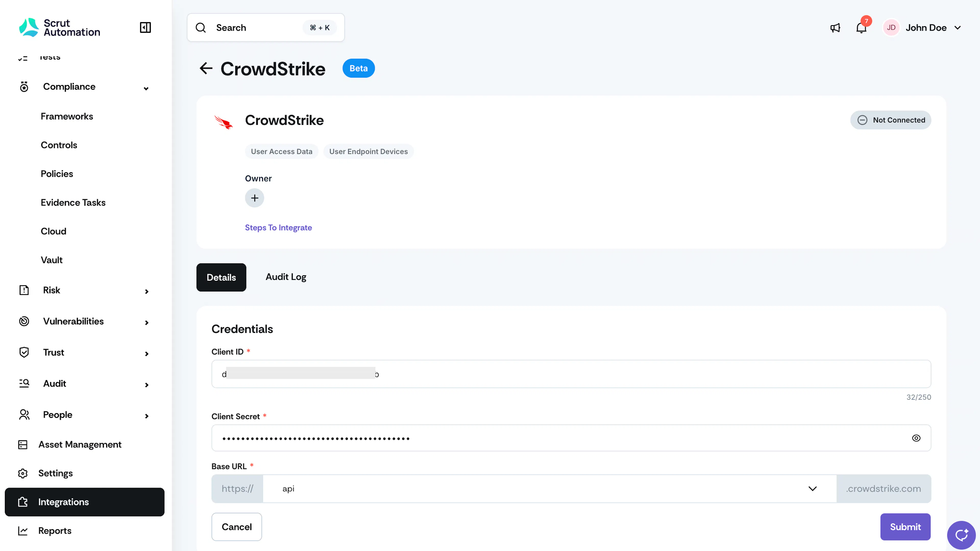
Task: Open the Base URL api dropdown
Action: tap(550, 488)
